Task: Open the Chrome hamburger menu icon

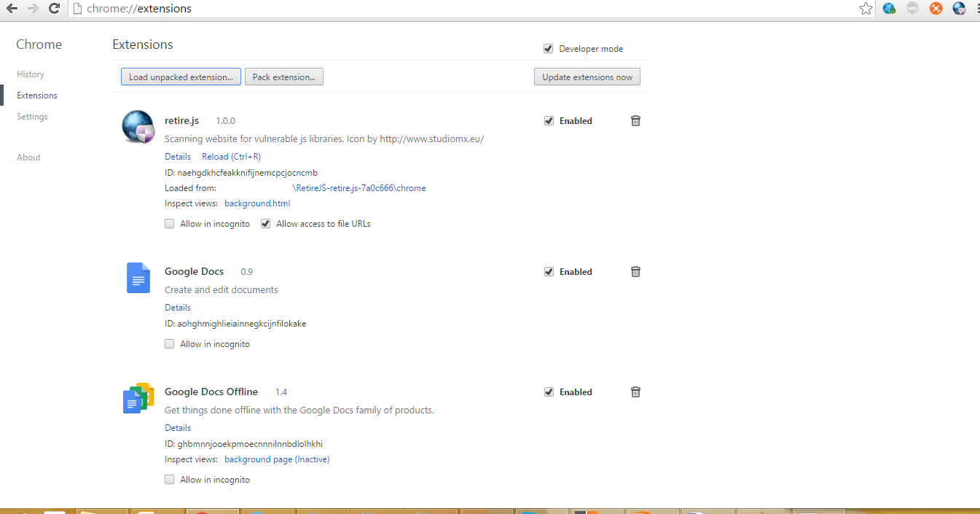Action: [x=976, y=8]
